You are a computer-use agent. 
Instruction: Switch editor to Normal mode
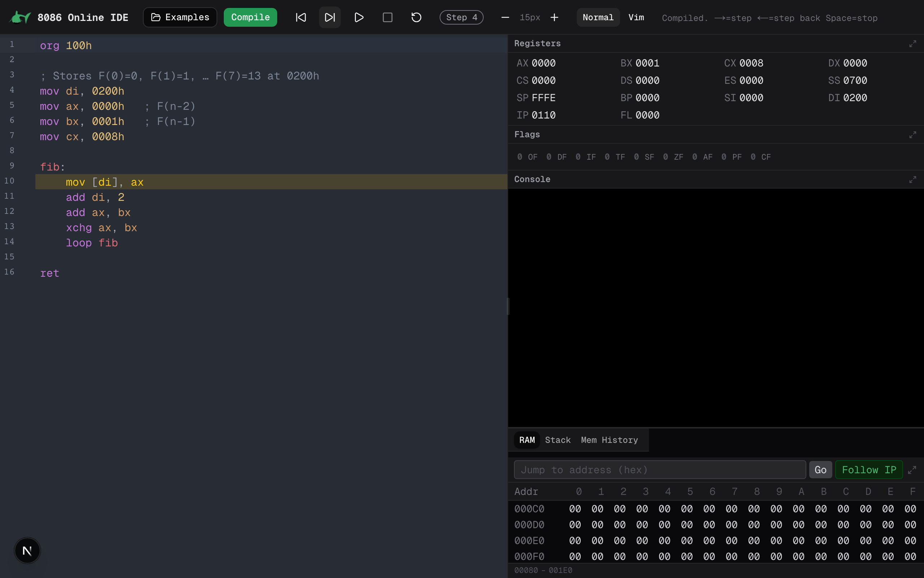click(598, 18)
